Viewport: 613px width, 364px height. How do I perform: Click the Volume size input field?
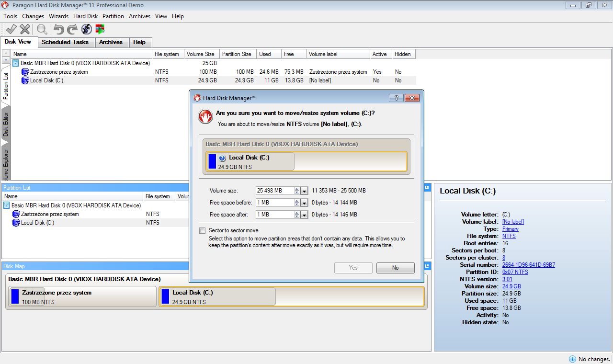(275, 191)
